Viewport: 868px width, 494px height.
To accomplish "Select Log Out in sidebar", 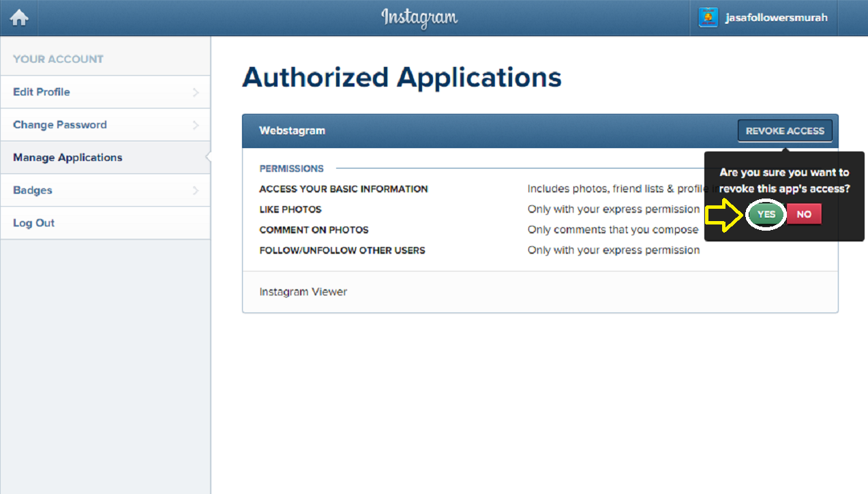I will (105, 223).
